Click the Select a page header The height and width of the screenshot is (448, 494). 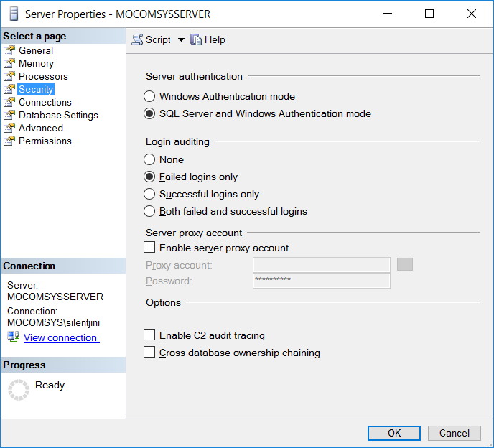pos(63,36)
